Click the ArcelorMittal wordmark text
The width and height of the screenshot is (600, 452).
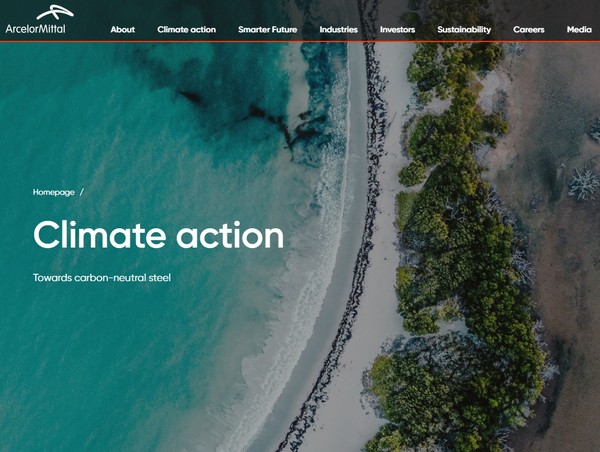coord(35,29)
